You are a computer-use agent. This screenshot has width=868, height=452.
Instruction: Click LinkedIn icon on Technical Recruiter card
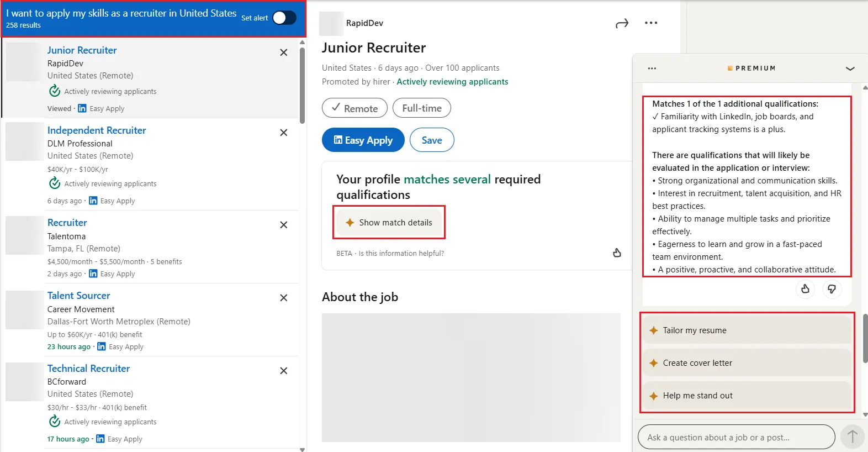point(100,439)
